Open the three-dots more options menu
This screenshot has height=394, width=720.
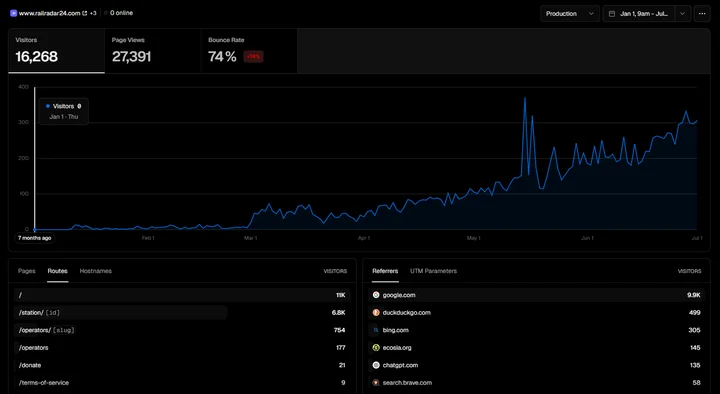pos(702,14)
